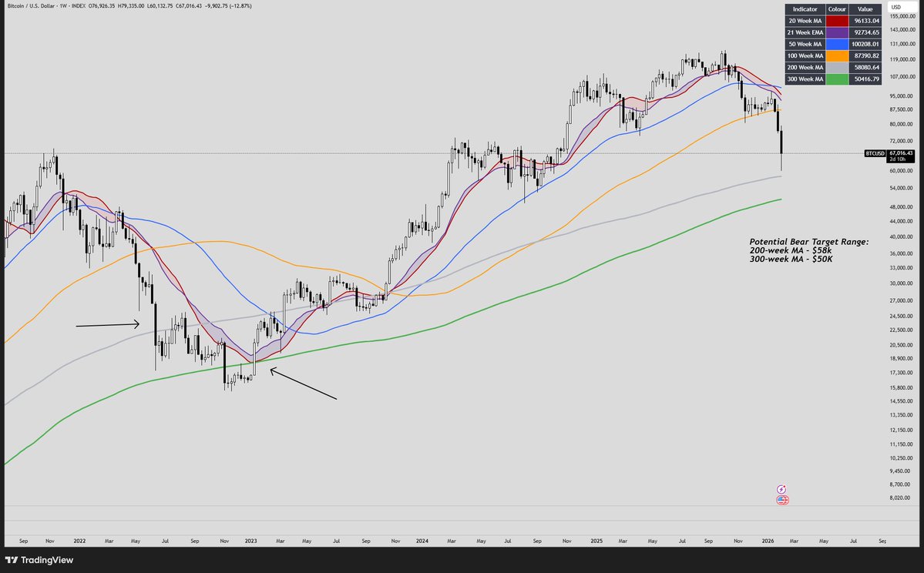Click the lightning event icon near bottom right
Viewport: 924px width, 573px height.
[781, 489]
